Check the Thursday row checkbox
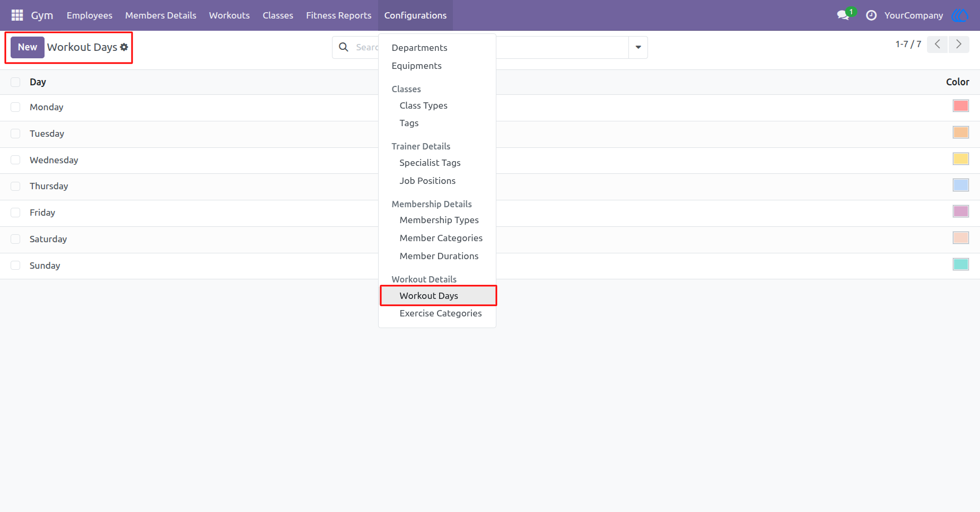The image size is (980, 512). [15, 186]
